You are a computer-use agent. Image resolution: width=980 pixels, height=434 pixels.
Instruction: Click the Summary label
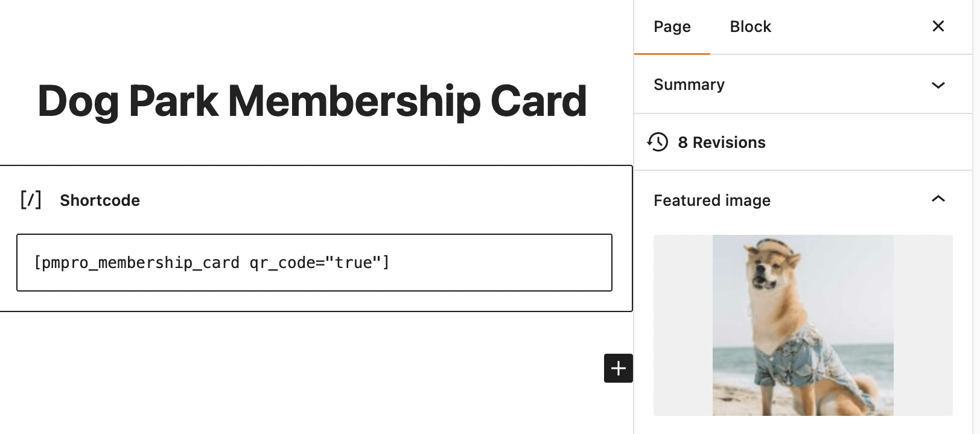pyautogui.click(x=689, y=85)
